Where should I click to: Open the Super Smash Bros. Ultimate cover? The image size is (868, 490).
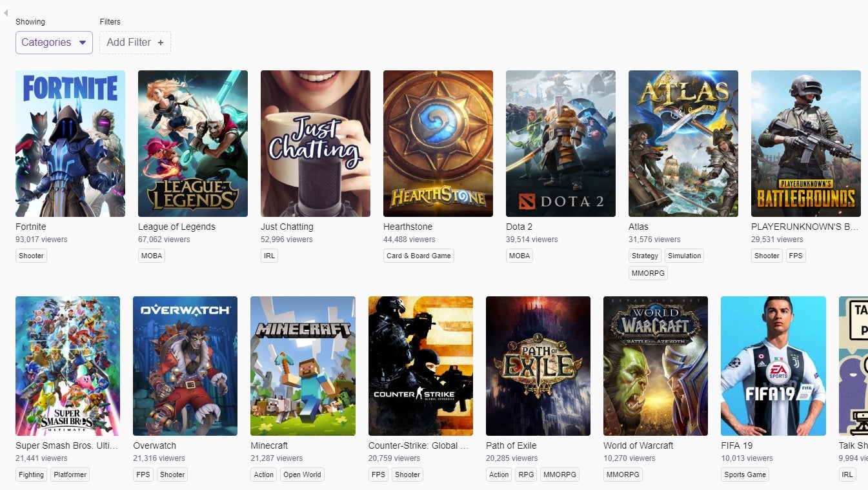click(x=68, y=366)
